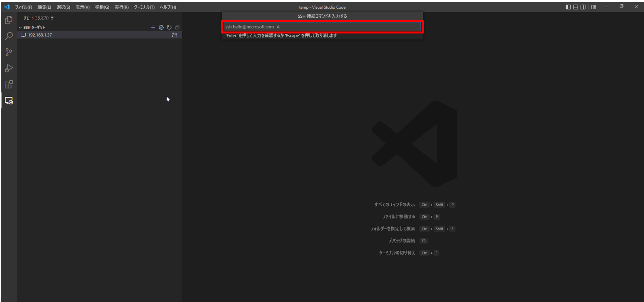
Task: Select the 192.168.1.37 host entry
Action: (x=99, y=35)
